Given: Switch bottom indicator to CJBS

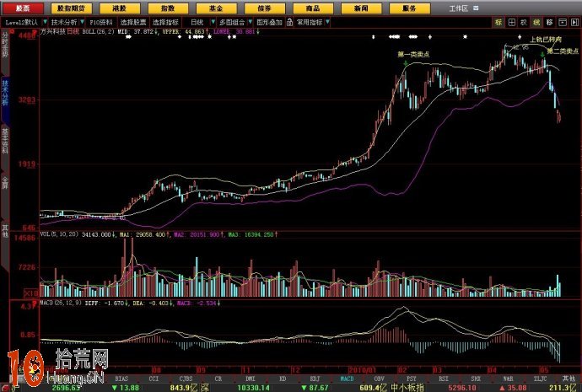Looking at the screenshot, I should [186, 379].
